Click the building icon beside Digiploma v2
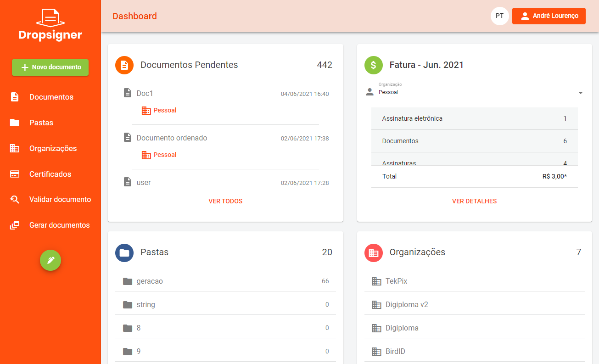Screen dimensions: 599x364 (x=376, y=305)
